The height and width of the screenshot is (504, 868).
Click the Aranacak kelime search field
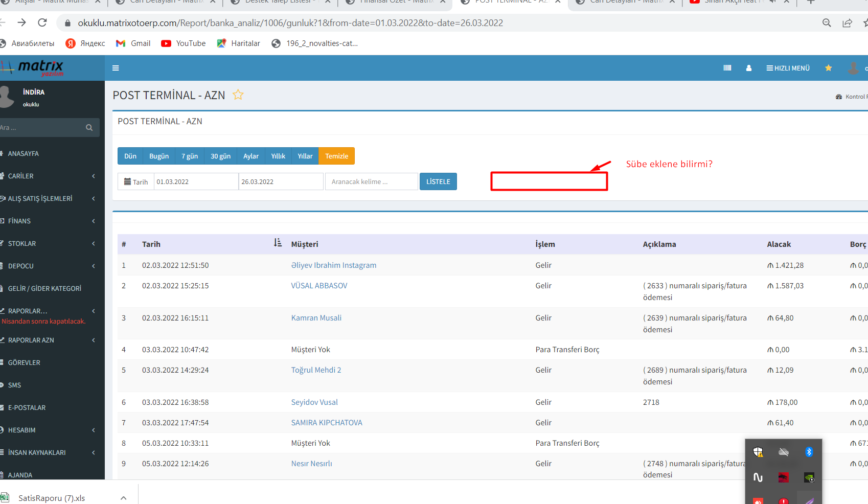[371, 182]
